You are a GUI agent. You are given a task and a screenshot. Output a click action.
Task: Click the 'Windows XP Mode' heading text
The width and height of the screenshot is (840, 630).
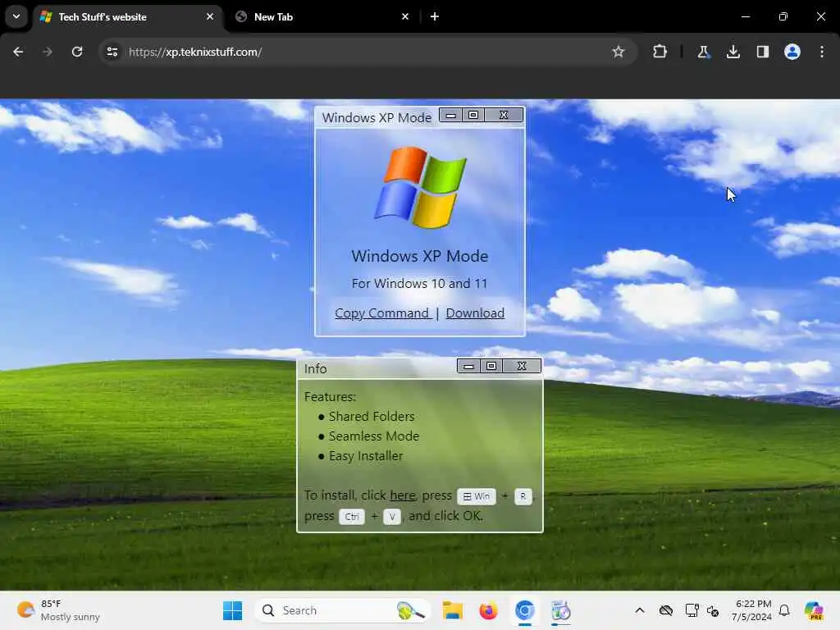coord(419,256)
